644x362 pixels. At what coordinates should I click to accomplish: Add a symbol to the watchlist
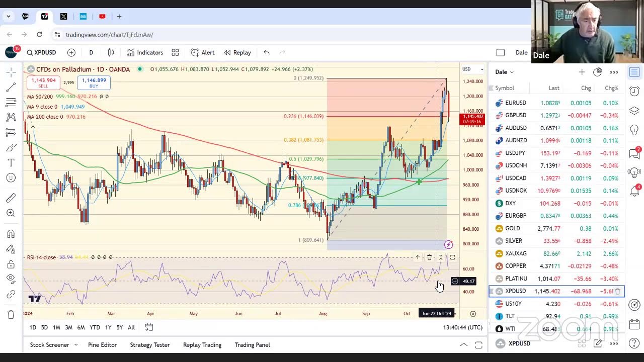[x=582, y=72]
